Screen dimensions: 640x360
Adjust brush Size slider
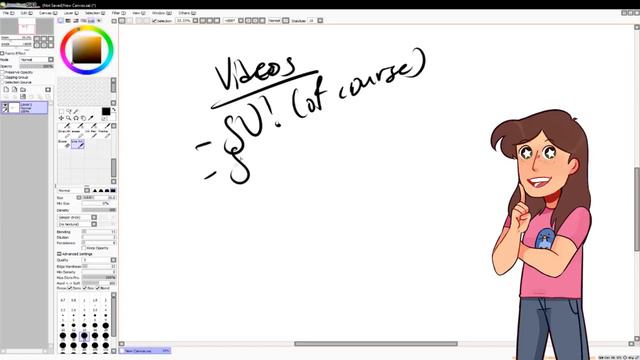(x=99, y=198)
